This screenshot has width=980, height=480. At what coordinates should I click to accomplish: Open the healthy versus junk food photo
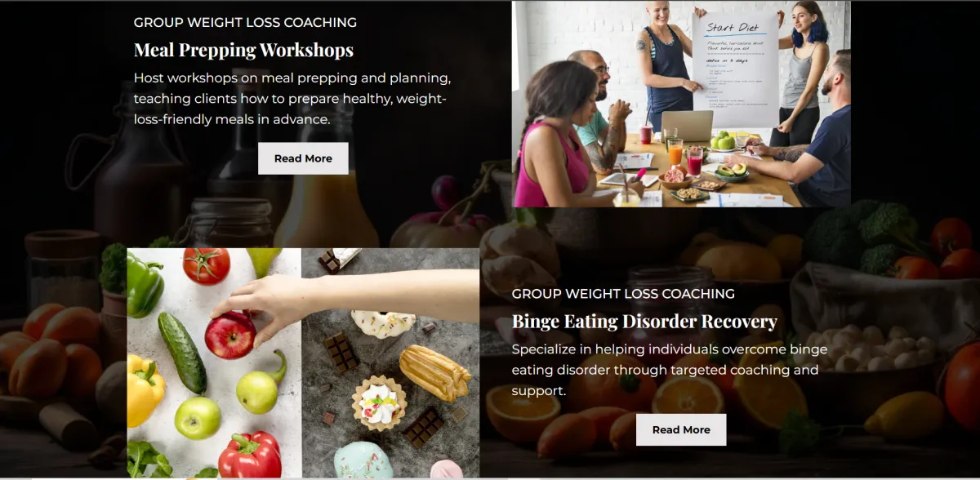[303, 362]
